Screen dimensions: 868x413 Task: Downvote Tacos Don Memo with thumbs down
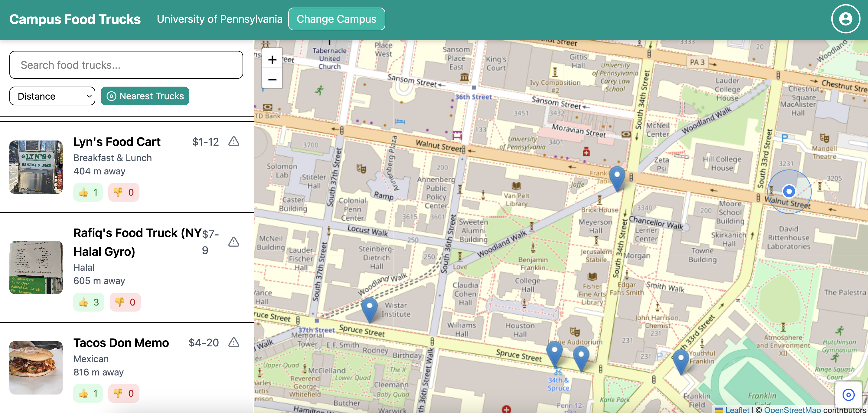tap(124, 393)
